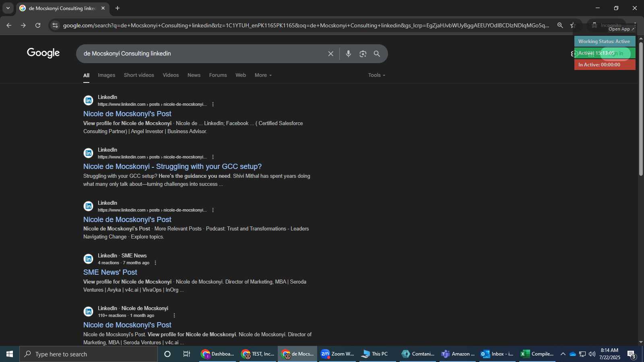Switch to Amazon Teams taskbar app
Image resolution: width=644 pixels, height=362 pixels.
point(458,354)
